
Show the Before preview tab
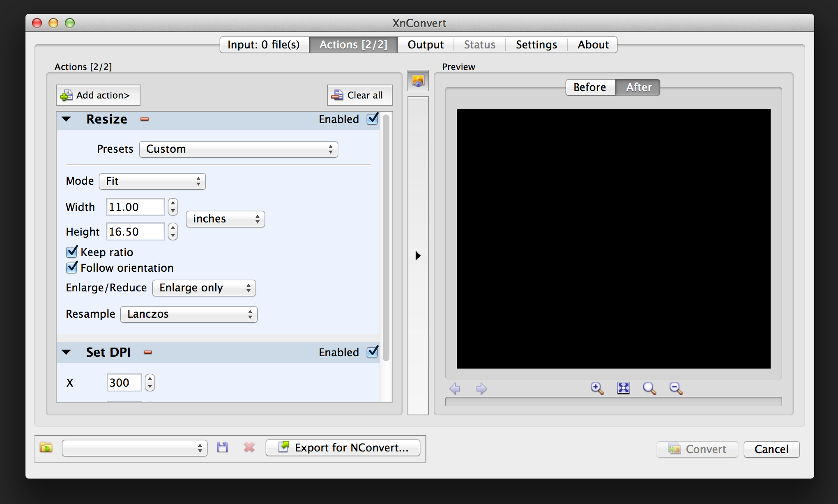[x=590, y=87]
